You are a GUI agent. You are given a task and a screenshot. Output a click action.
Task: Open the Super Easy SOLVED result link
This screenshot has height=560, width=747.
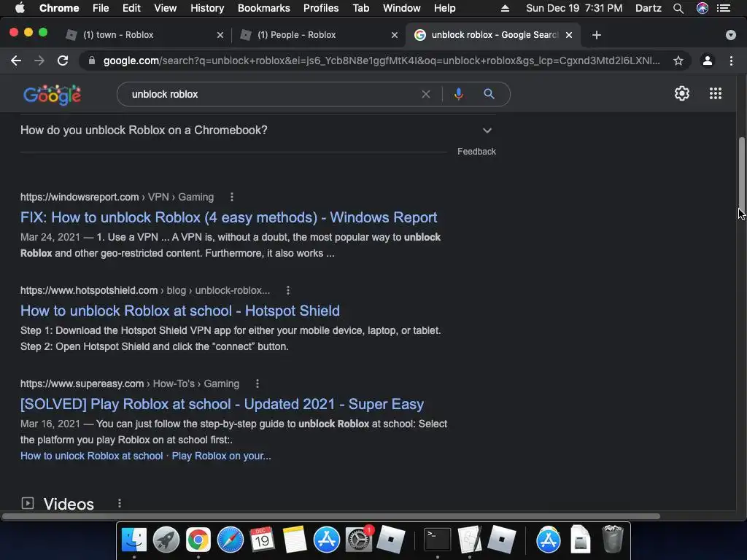(222, 404)
